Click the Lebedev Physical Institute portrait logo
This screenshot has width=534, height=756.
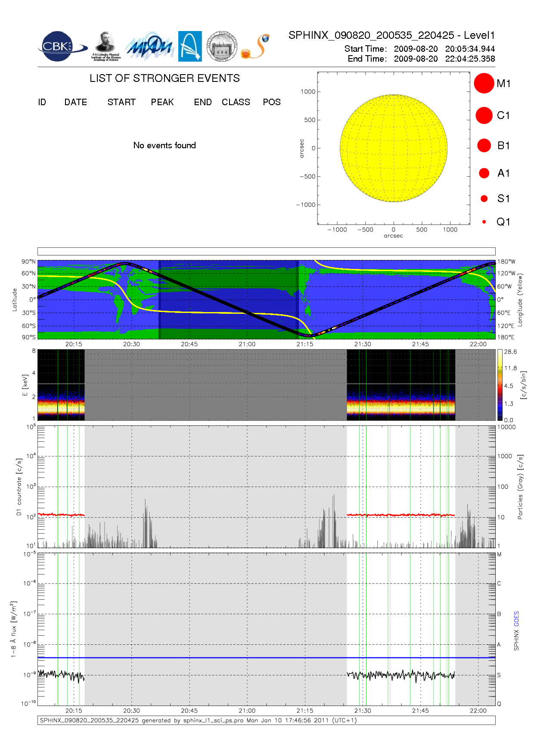pos(106,46)
